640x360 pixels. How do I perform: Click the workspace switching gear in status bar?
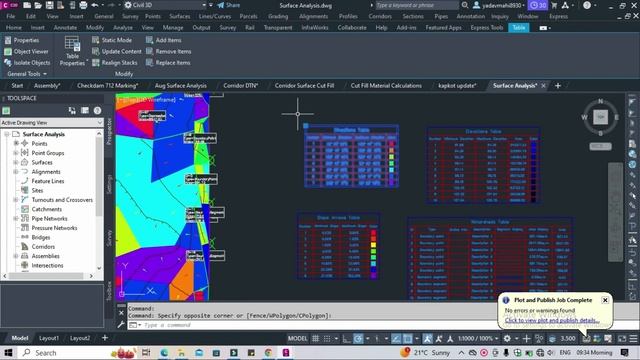(507, 338)
